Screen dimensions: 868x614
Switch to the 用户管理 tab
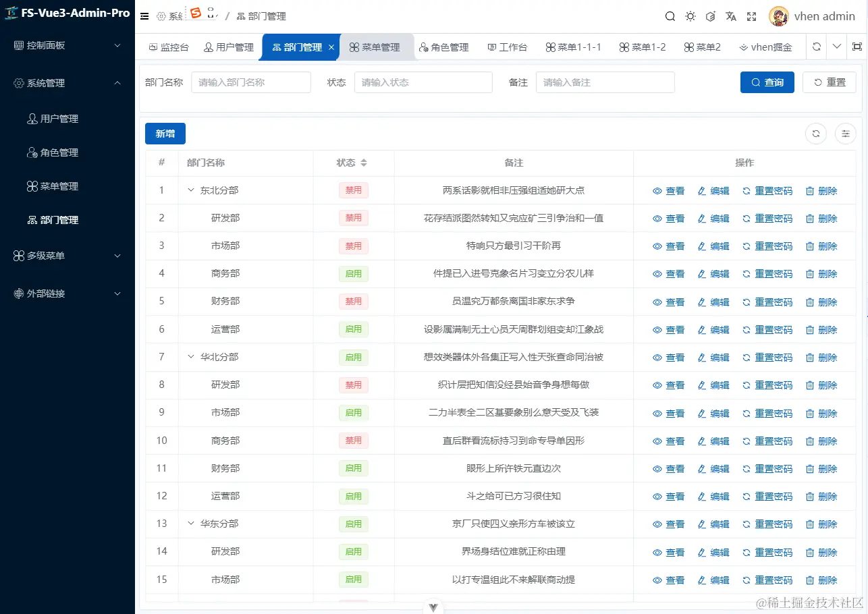(229, 47)
